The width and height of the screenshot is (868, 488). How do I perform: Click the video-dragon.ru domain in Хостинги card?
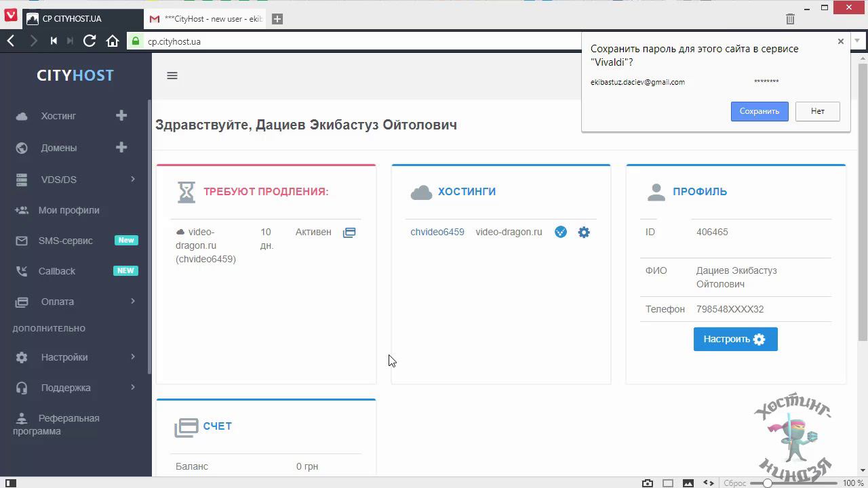tap(509, 232)
